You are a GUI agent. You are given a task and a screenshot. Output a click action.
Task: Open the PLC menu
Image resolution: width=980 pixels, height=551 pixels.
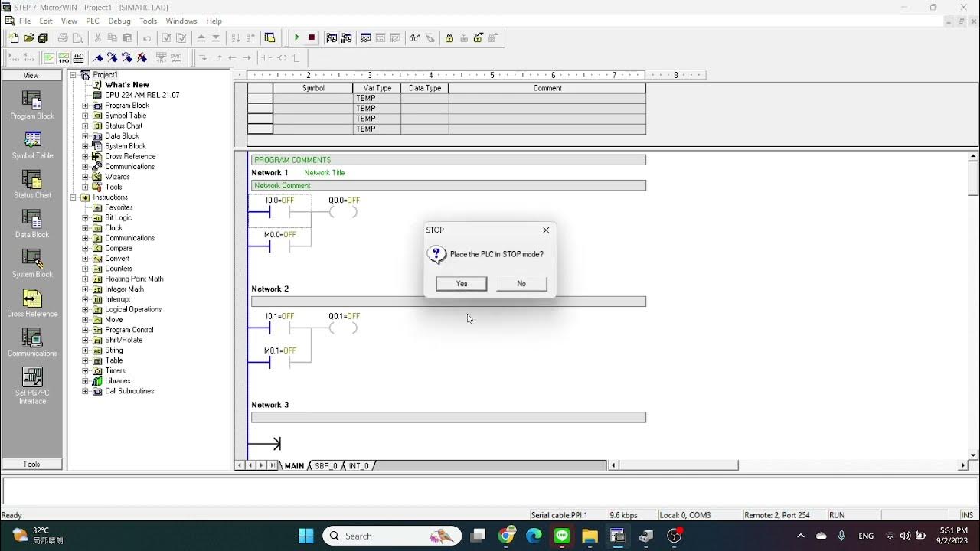93,21
